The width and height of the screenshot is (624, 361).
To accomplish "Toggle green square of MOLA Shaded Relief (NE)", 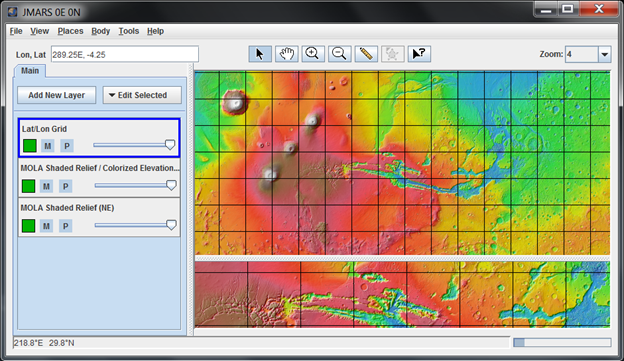I will pos(28,226).
